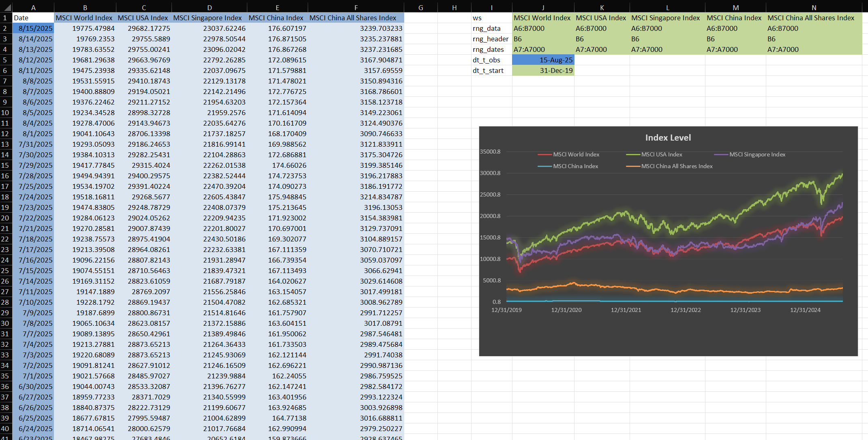Screen dimensions: 868x440
Task: Click MSCI USA Index header in column C
Action: point(144,18)
